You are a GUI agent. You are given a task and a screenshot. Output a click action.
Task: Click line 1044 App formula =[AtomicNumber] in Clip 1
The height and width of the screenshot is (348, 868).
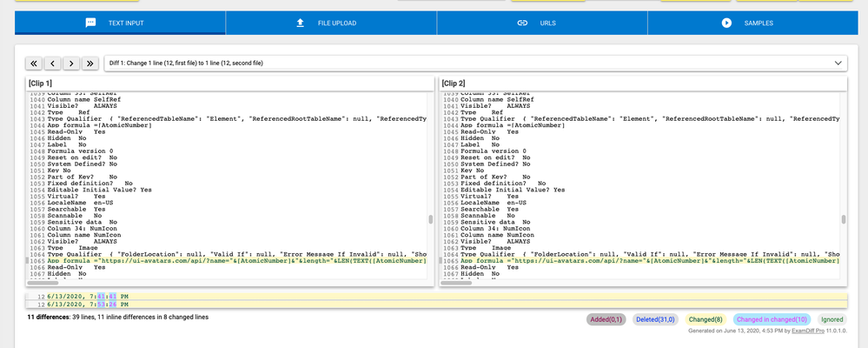point(100,125)
